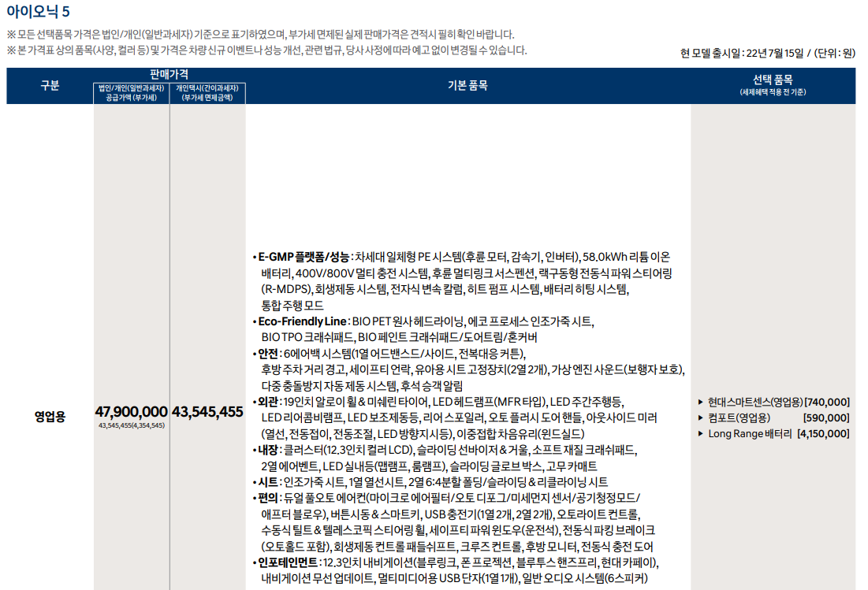
Task: Click the 아이오닉 5 title
Action: [x=38, y=11]
